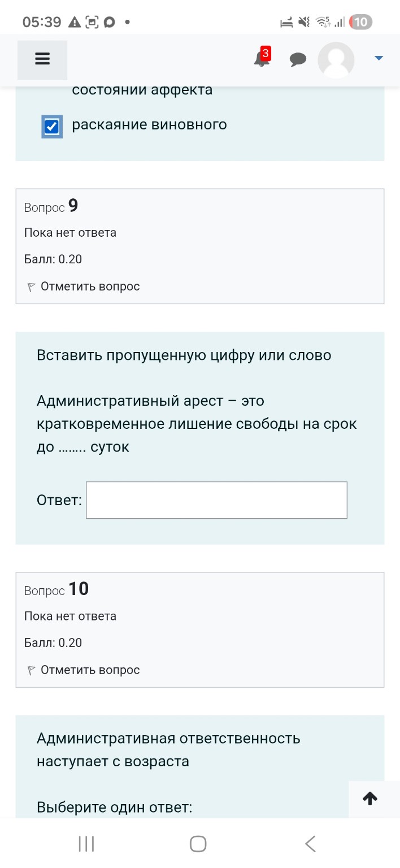Click the 'Пока нет ответа' status text
Viewport: 400px width, 868px height.
coord(69,233)
